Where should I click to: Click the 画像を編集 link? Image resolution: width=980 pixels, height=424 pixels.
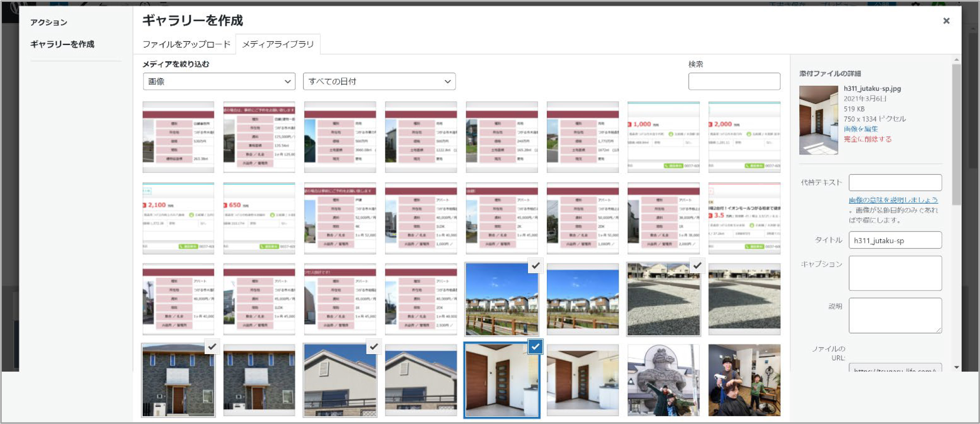(x=860, y=129)
